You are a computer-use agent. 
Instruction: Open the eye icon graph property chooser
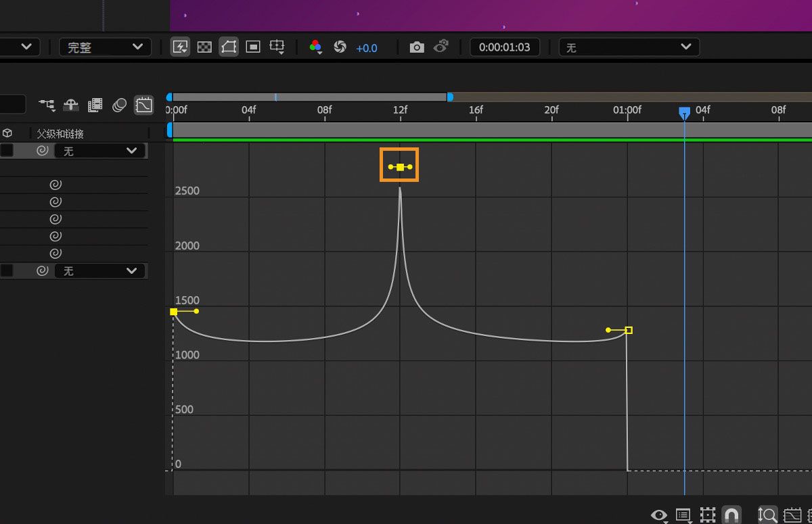point(659,515)
